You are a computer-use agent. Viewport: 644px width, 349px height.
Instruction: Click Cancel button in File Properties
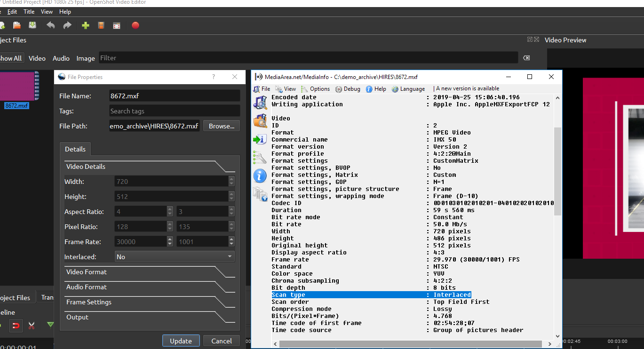[x=222, y=341]
